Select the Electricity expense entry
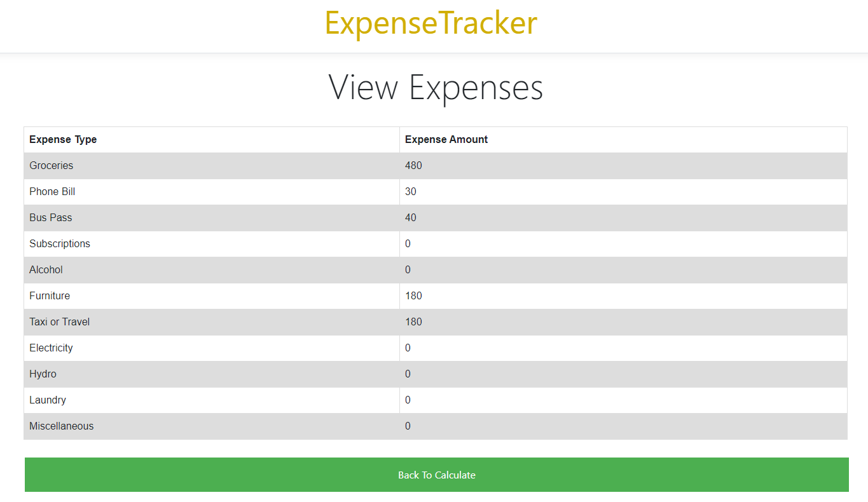The image size is (868, 502). click(x=51, y=348)
